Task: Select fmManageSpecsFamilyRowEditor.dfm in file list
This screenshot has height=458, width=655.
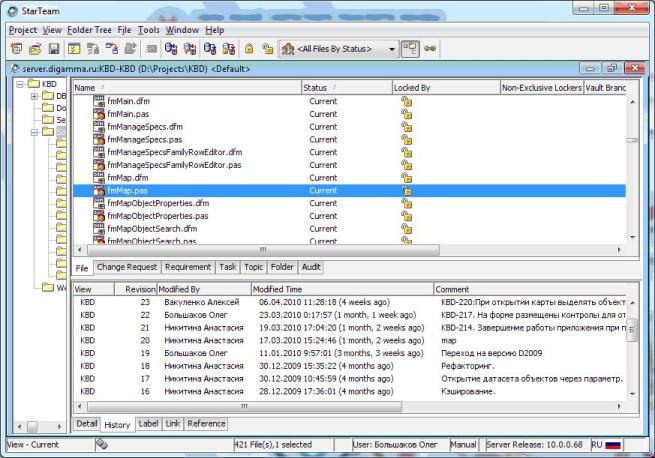Action: point(349,152)
